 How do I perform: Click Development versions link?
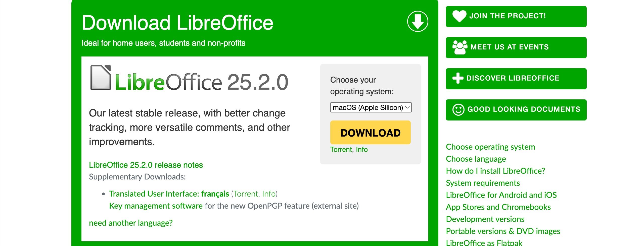pos(485,219)
